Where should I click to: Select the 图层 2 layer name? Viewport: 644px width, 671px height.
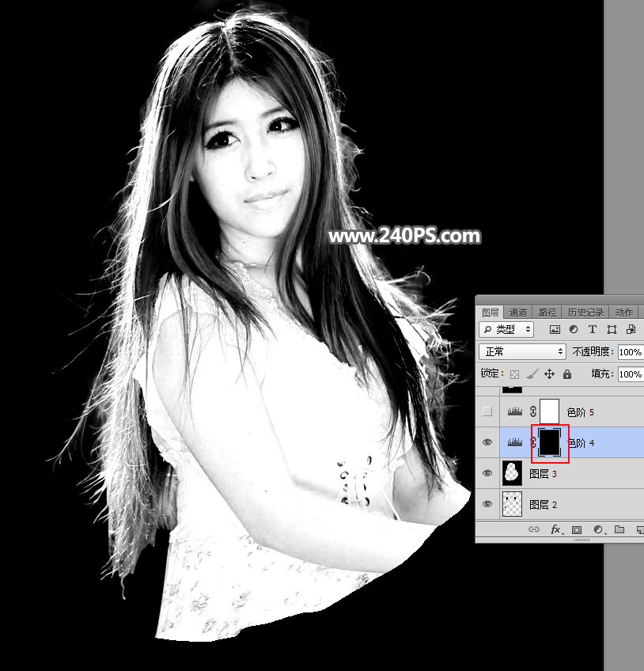(543, 505)
